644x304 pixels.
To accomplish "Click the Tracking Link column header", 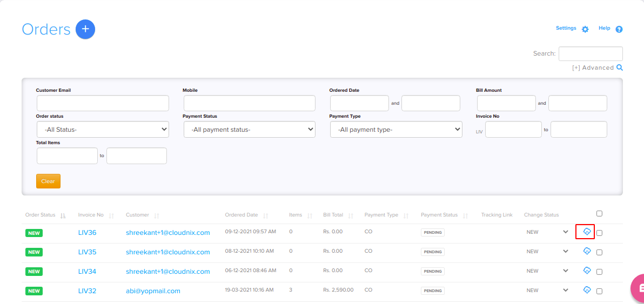I will 497,215.
